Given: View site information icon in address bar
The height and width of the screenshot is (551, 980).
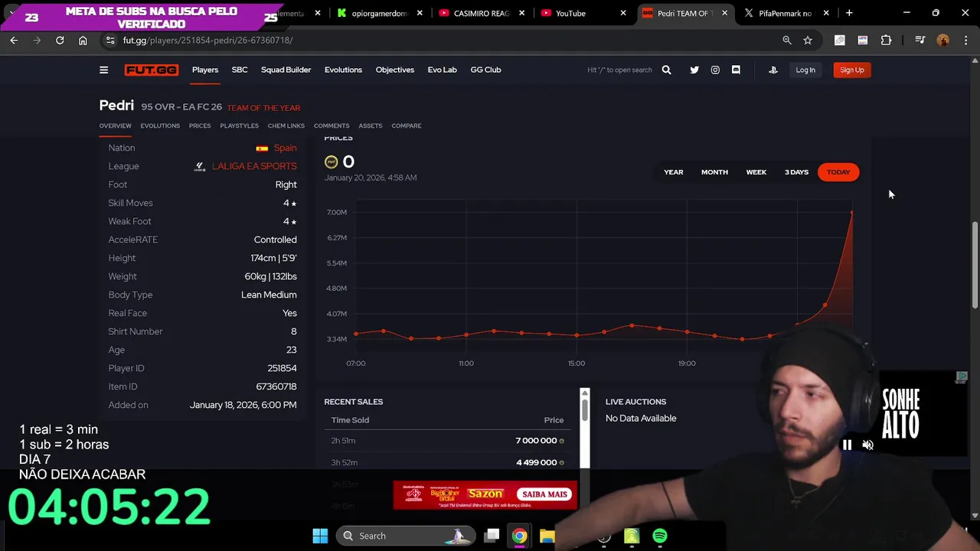Looking at the screenshot, I should pos(109,40).
